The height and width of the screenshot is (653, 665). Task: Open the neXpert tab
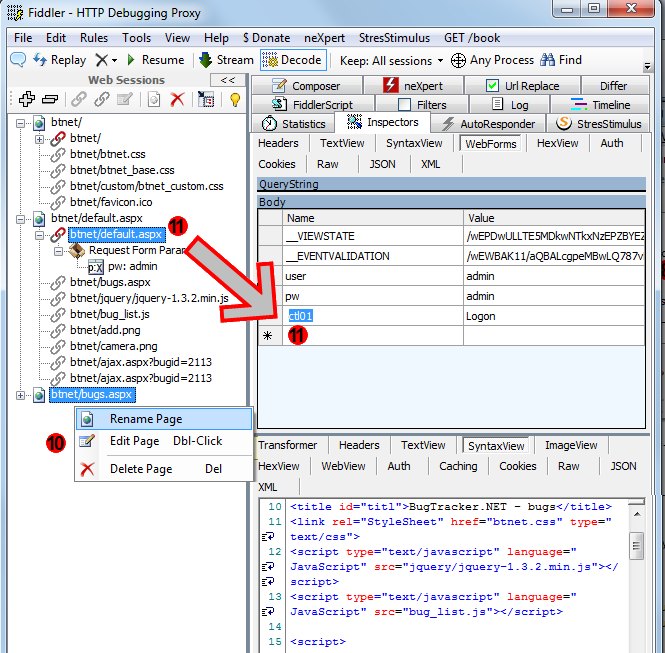413,86
